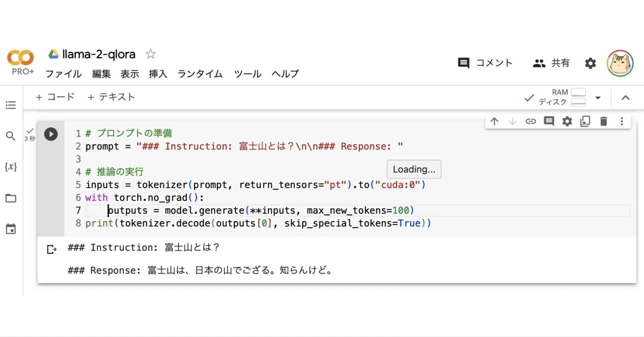Star the llama-2-qlora notebook

click(150, 54)
